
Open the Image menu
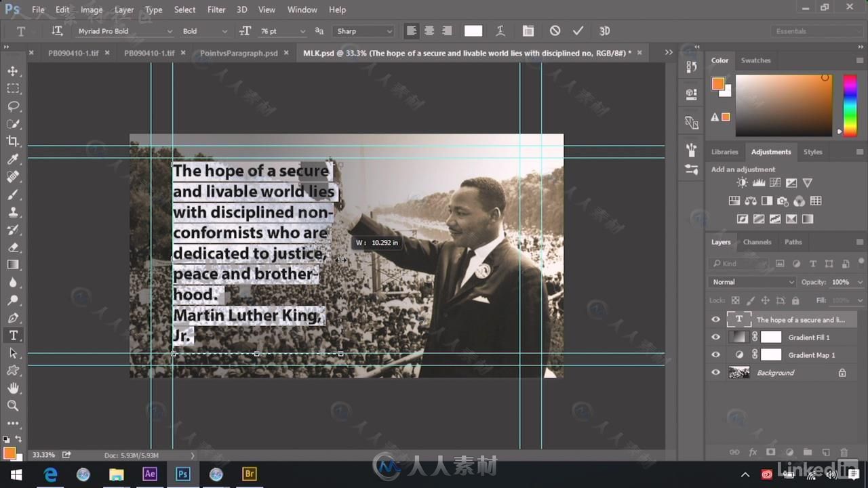pos(92,9)
